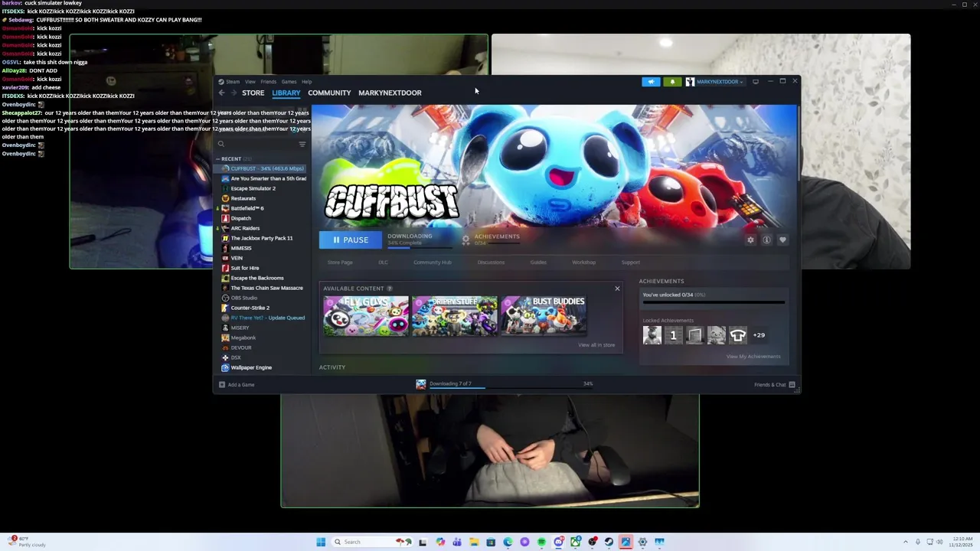This screenshot has height=551, width=980.
Task: Pause the CUFFBUST download
Action: [x=351, y=240]
